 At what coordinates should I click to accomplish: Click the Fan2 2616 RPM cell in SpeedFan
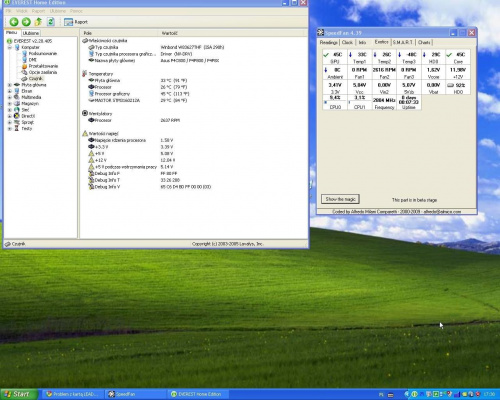[x=384, y=73]
